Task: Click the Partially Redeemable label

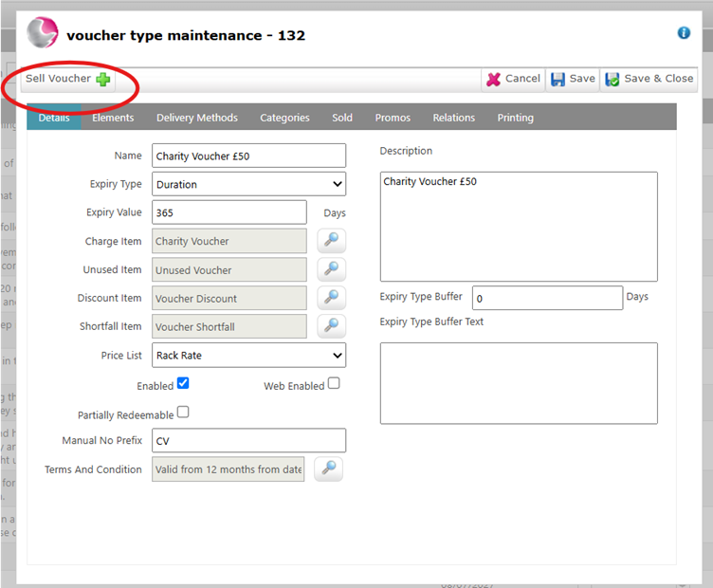Action: point(125,414)
